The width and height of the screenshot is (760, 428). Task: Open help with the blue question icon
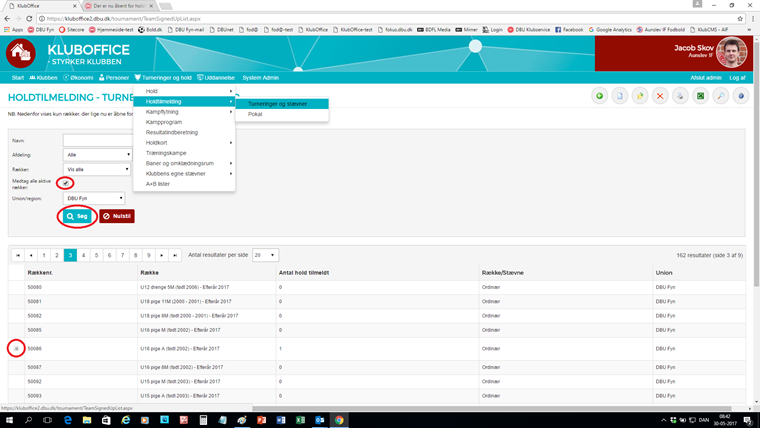(741, 96)
